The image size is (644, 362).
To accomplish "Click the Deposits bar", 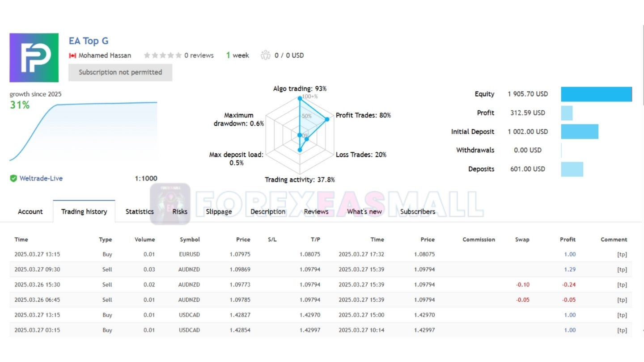I will coord(572,169).
